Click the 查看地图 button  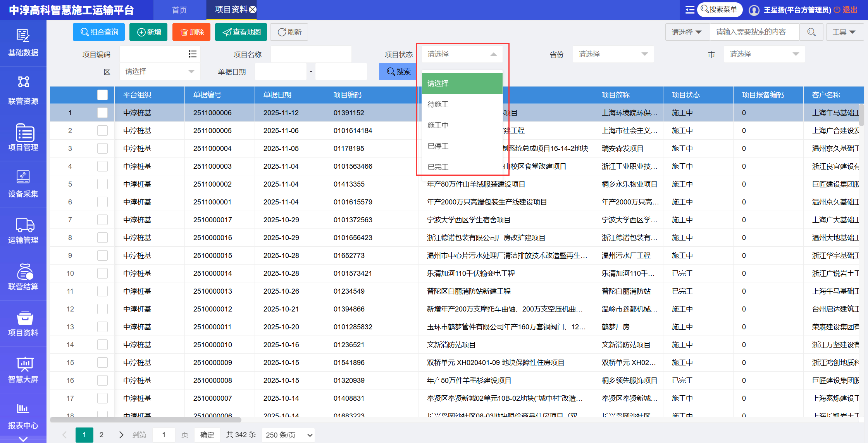pyautogui.click(x=241, y=32)
